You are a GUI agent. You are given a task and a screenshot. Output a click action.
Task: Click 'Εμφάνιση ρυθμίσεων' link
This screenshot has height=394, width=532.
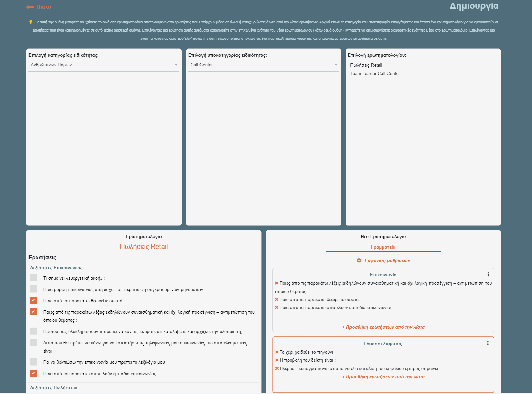point(387,260)
